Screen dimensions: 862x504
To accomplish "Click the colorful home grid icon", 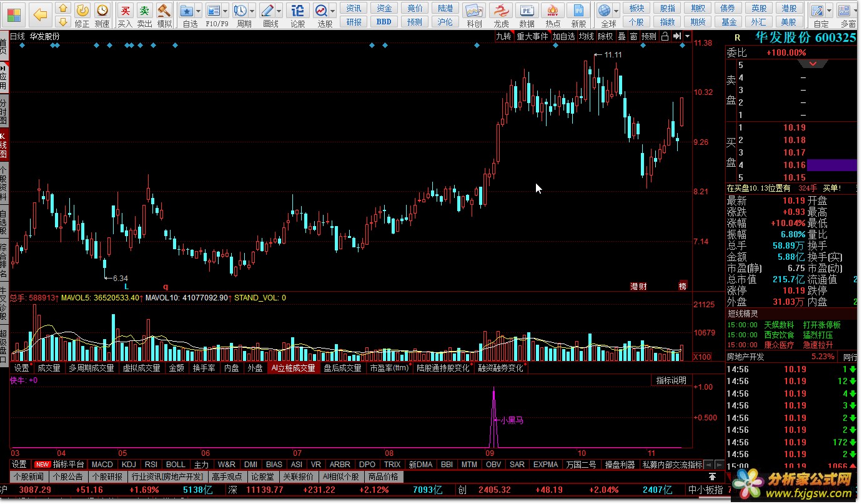I will click(13, 14).
